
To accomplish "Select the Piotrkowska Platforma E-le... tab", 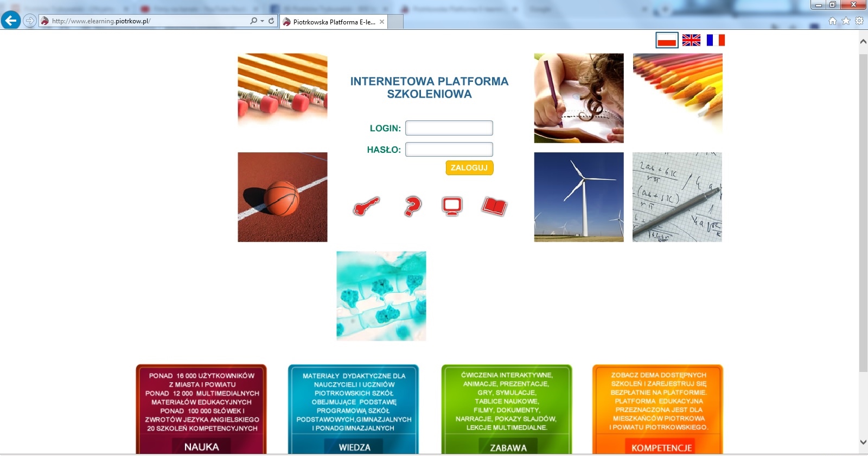I will [332, 22].
